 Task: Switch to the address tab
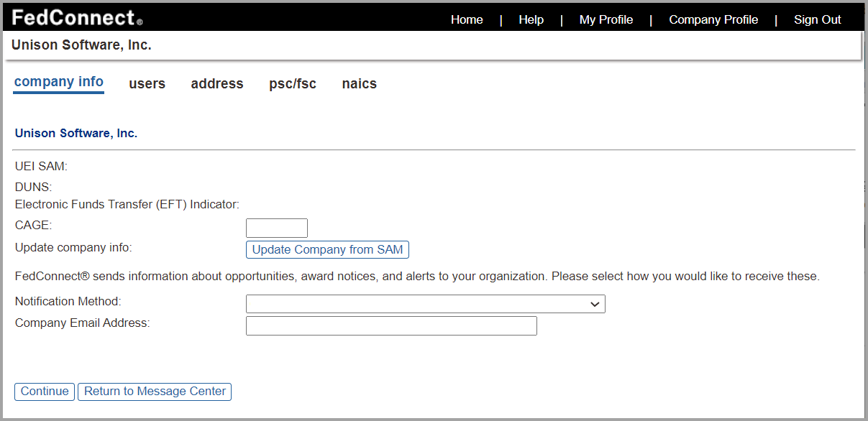pos(217,84)
